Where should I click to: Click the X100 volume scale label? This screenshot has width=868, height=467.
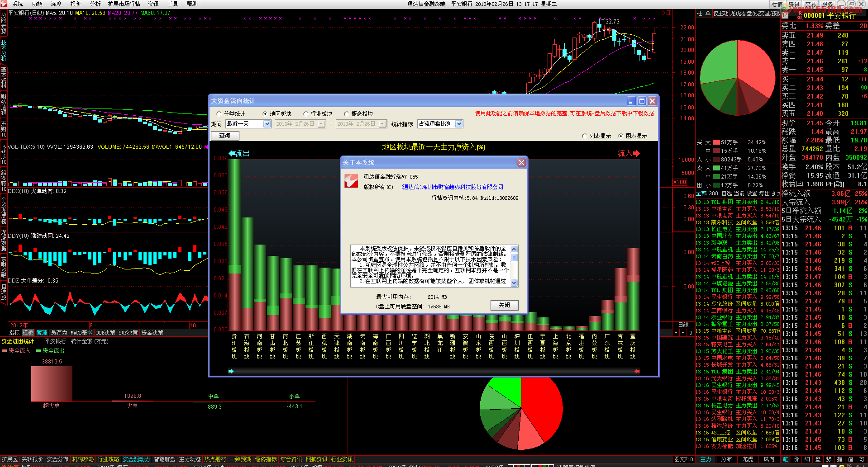(680, 182)
